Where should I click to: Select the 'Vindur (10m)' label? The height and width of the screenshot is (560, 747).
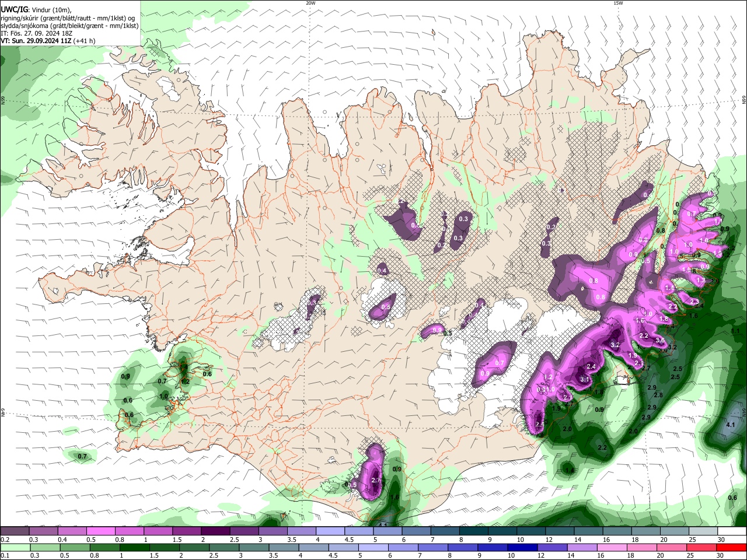click(50, 9)
